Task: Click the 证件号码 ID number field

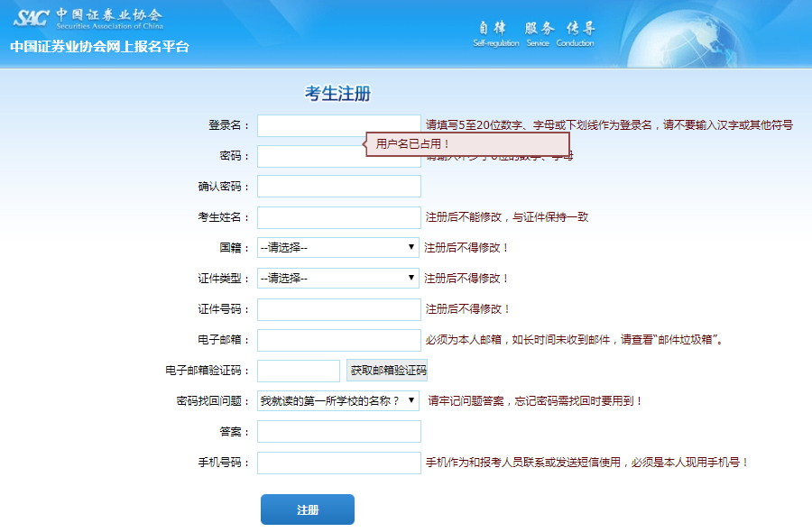Action: click(338, 309)
